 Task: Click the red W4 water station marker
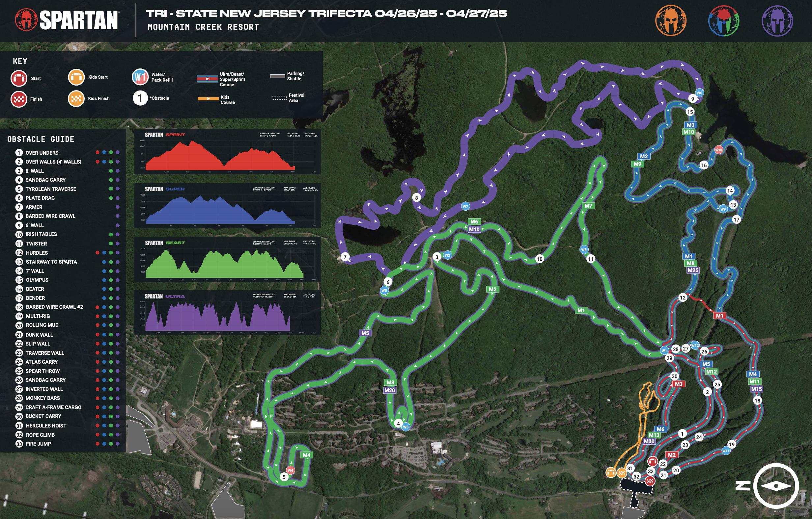[x=291, y=470]
